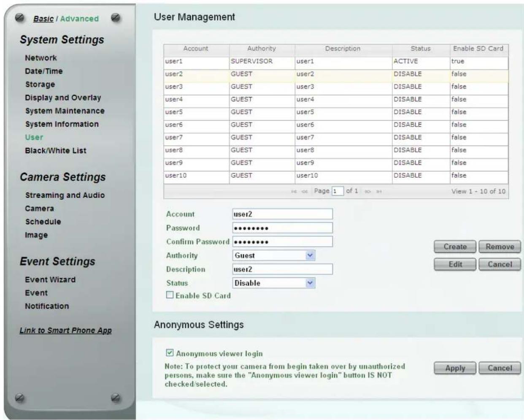The image size is (524, 420).
Task: Go to previous page of user table
Action: pyautogui.click(x=305, y=192)
